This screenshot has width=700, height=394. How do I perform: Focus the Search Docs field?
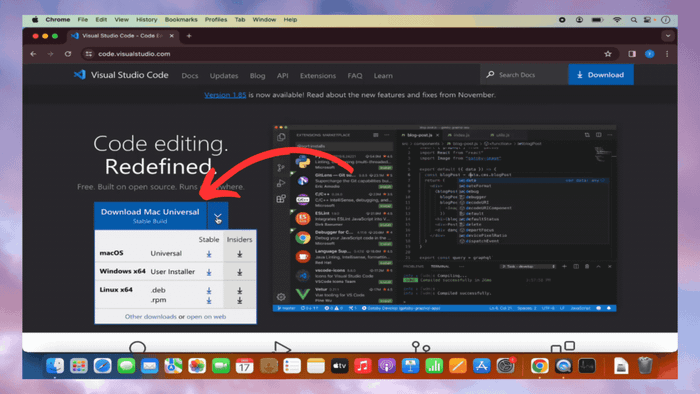tap(525, 75)
